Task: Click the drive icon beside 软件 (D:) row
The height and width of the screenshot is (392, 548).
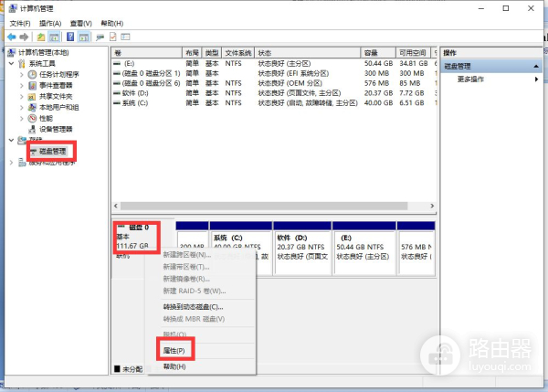Action: click(117, 93)
